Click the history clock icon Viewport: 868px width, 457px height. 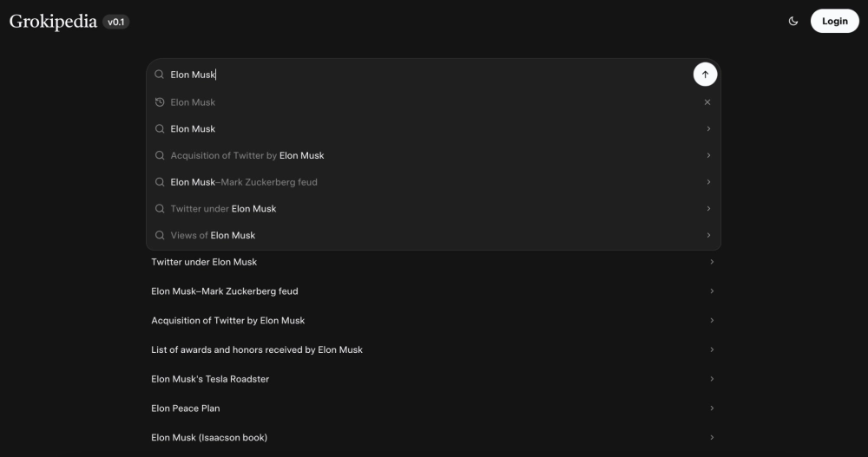pyautogui.click(x=160, y=102)
